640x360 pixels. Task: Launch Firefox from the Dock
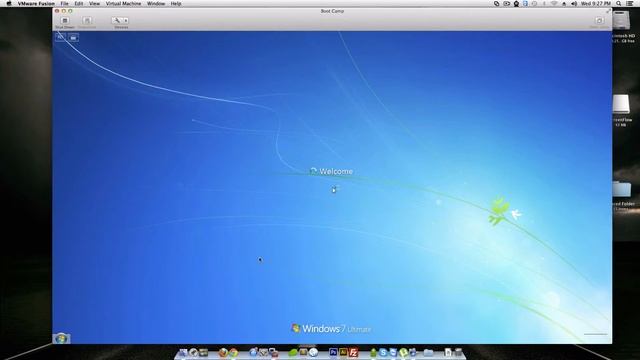(223, 352)
